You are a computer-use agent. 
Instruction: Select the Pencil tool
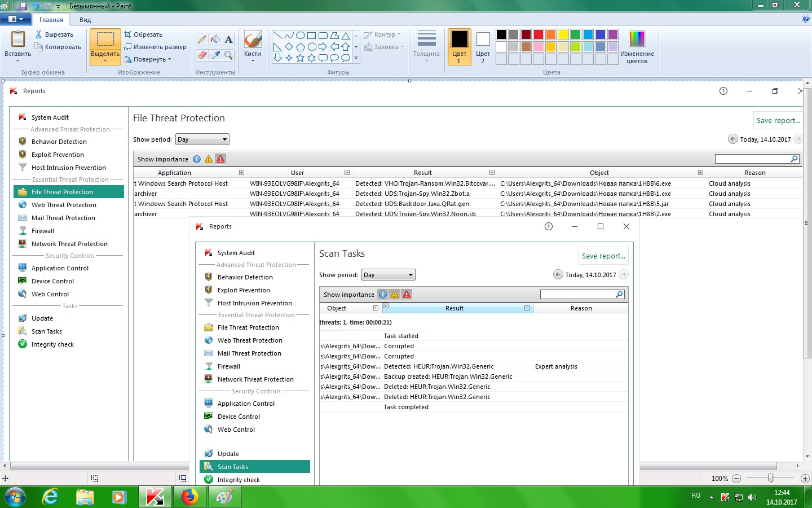[x=202, y=39]
